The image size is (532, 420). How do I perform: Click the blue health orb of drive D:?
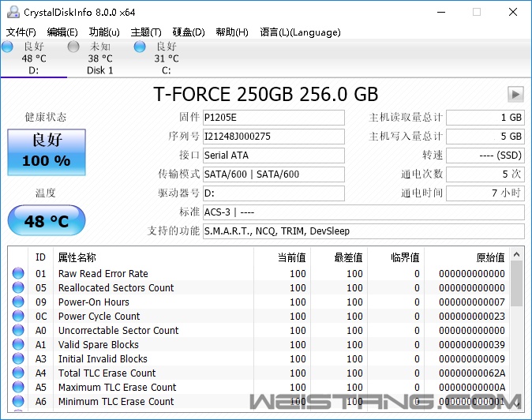7,47
